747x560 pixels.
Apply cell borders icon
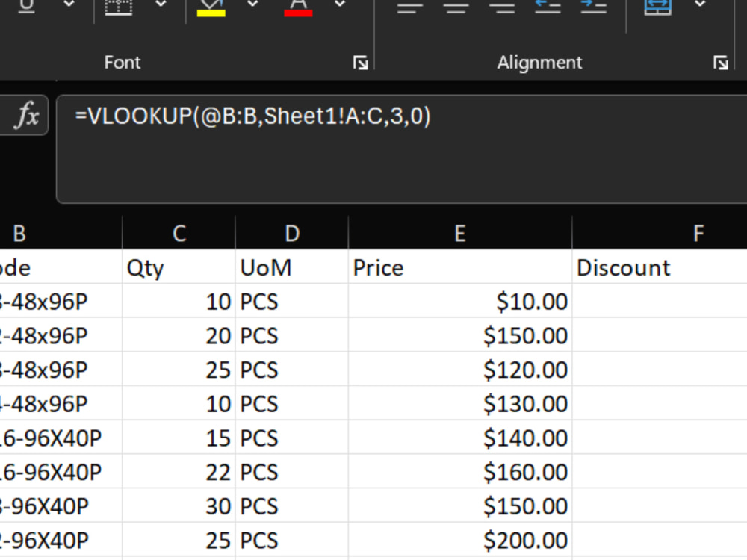118,7
